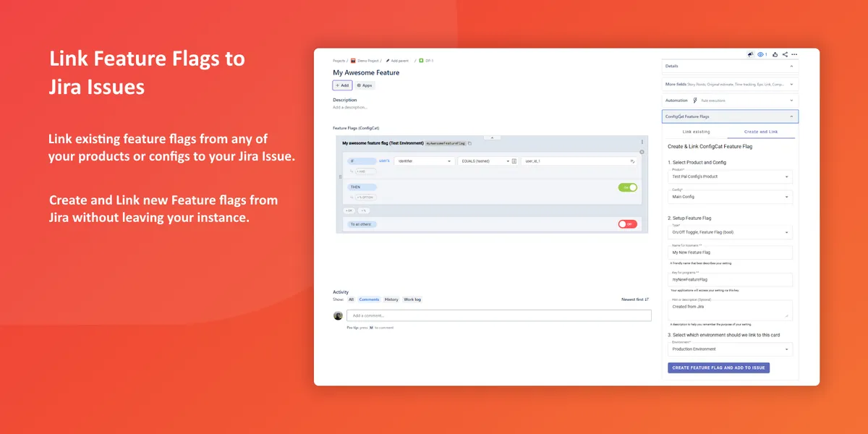This screenshot has height=434, width=868.
Task: Show Work log activity
Action: tap(412, 299)
